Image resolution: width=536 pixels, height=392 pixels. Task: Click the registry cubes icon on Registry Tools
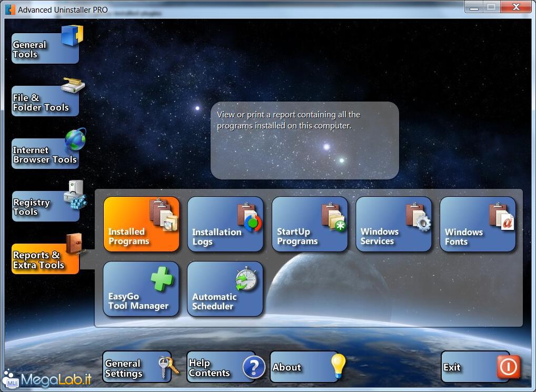click(75, 195)
